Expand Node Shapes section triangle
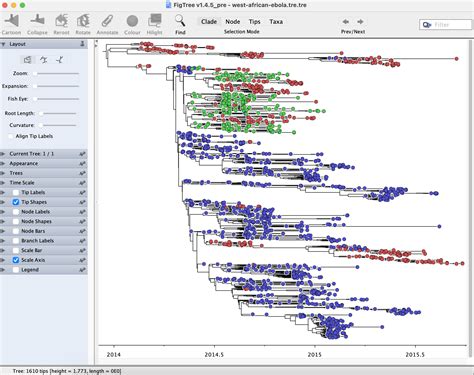Viewport: 474px width, 375px height. coord(3,221)
